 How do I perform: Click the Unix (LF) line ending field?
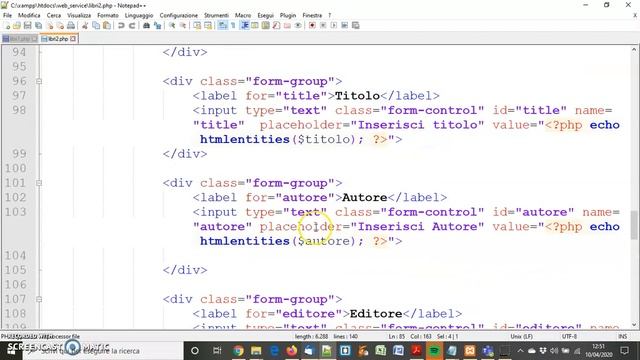pyautogui.click(x=522, y=336)
